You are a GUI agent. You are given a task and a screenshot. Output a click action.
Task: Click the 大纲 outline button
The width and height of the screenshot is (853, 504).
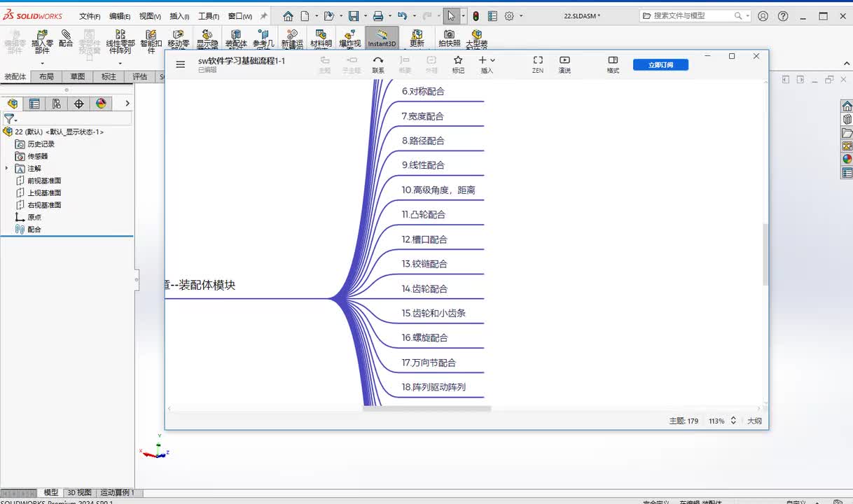[754, 421]
